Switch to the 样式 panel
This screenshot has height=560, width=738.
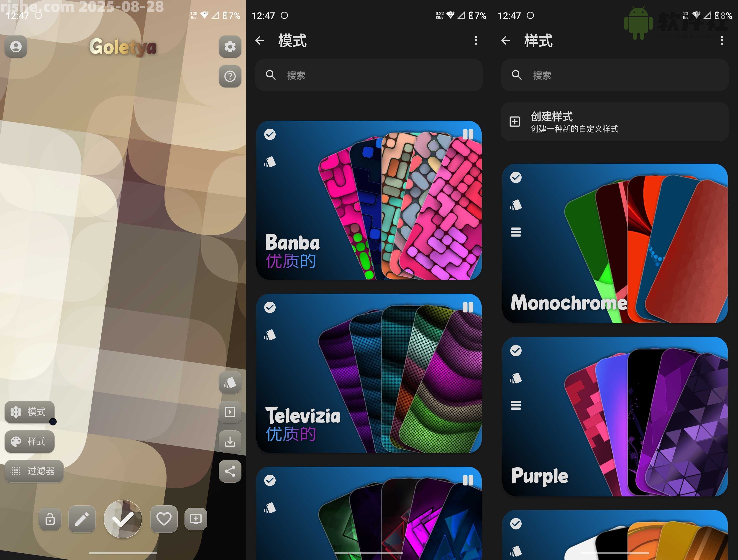point(29,442)
